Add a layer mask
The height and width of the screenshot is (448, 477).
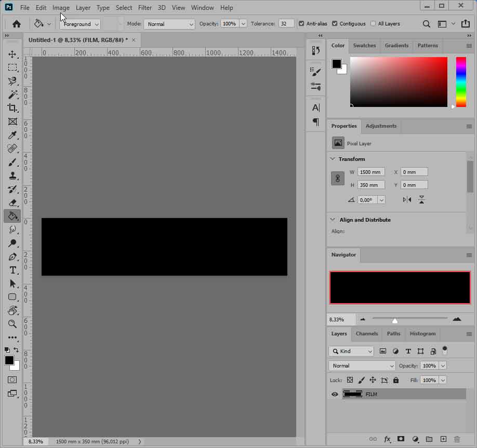tap(401, 439)
